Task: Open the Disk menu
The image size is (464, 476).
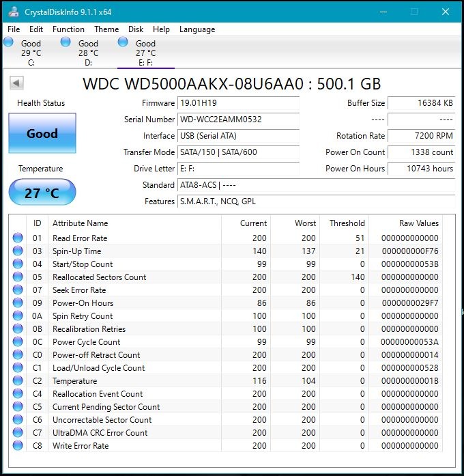Action: click(136, 29)
